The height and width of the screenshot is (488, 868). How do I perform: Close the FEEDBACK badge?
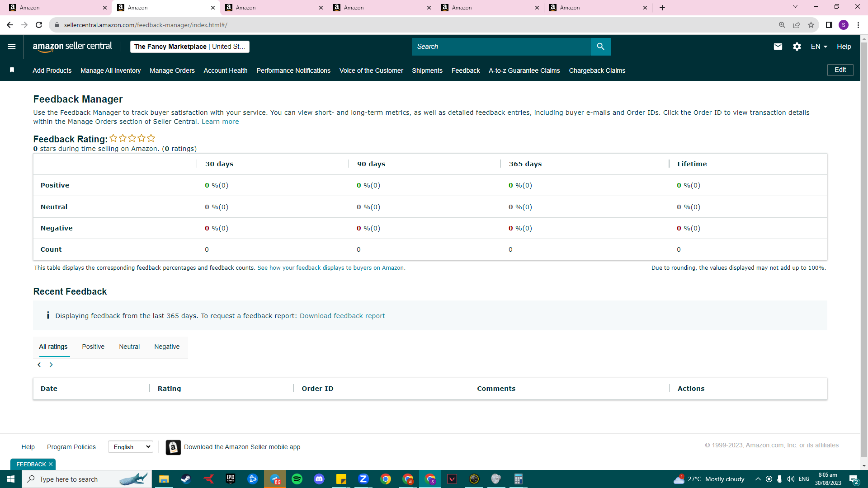click(51, 464)
